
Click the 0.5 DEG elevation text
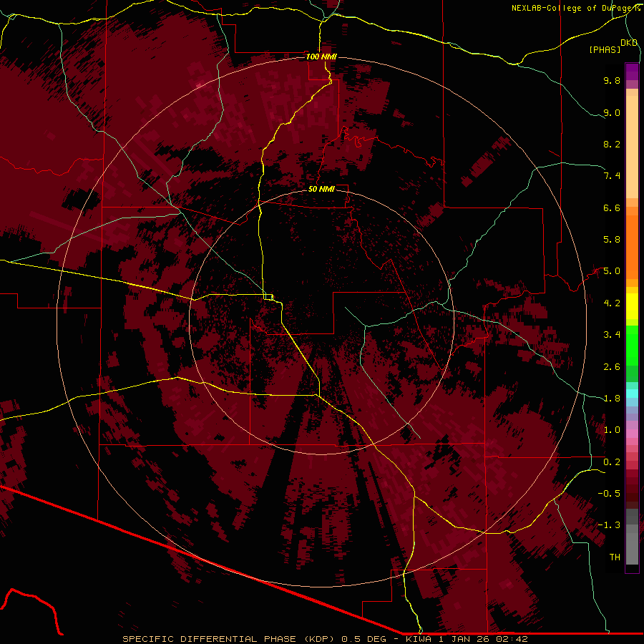(364, 639)
